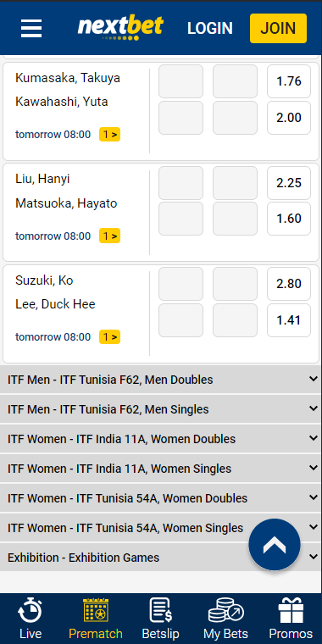Image resolution: width=322 pixels, height=644 pixels.
Task: Click the yellow JOIN button
Action: (x=278, y=28)
